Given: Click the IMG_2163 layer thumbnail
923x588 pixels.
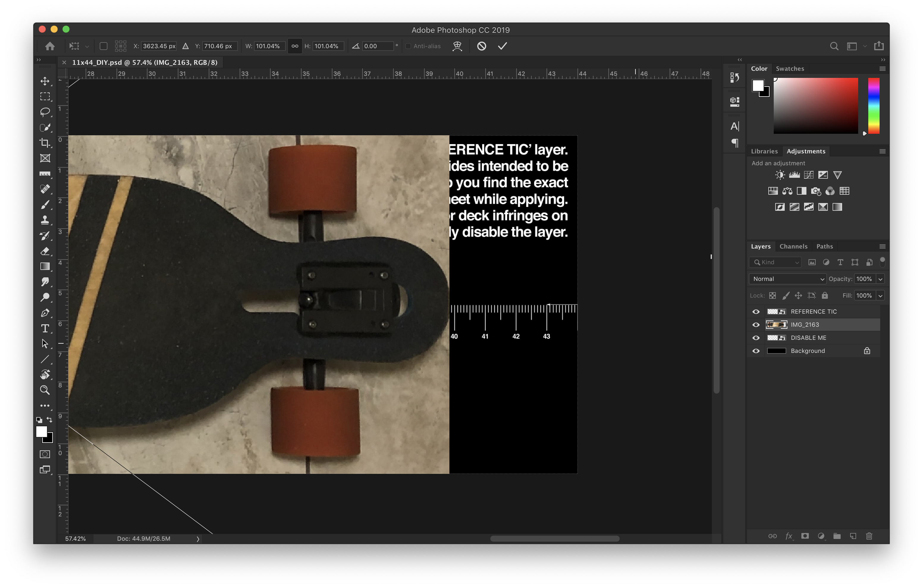Looking at the screenshot, I should pos(777,325).
